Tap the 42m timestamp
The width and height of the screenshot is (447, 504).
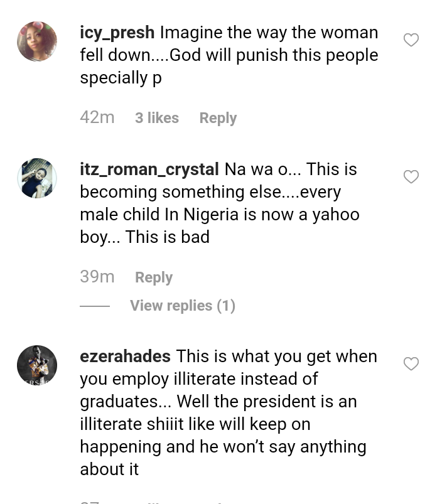point(97,117)
